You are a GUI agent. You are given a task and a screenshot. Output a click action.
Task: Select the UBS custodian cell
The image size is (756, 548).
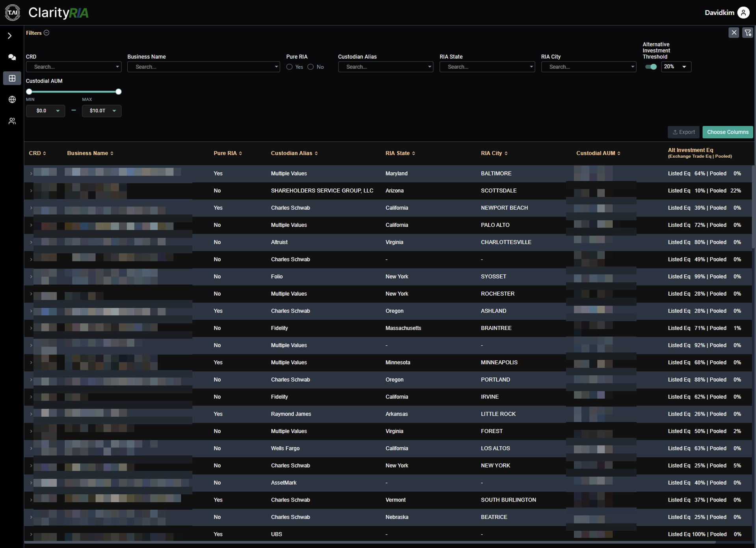(276, 534)
